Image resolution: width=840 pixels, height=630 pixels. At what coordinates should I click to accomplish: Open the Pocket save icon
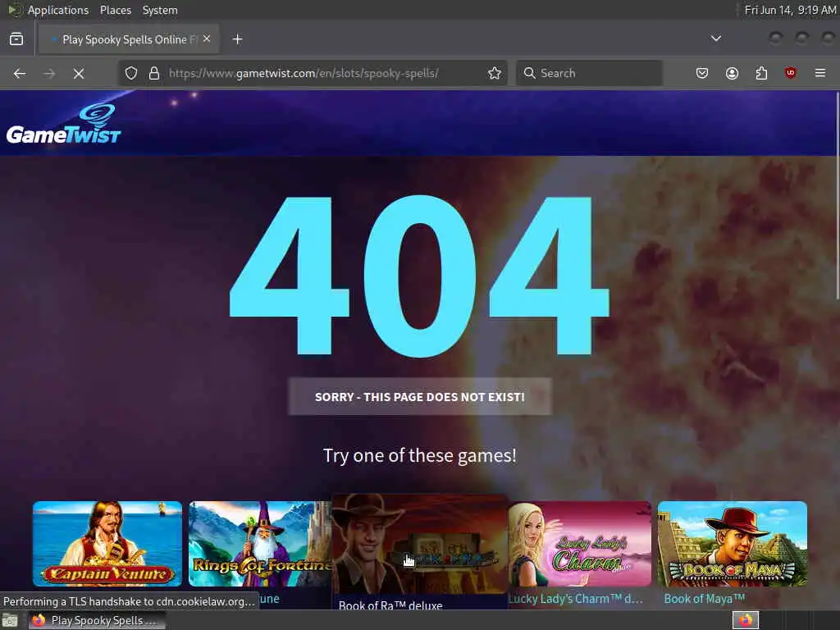pyautogui.click(x=702, y=73)
